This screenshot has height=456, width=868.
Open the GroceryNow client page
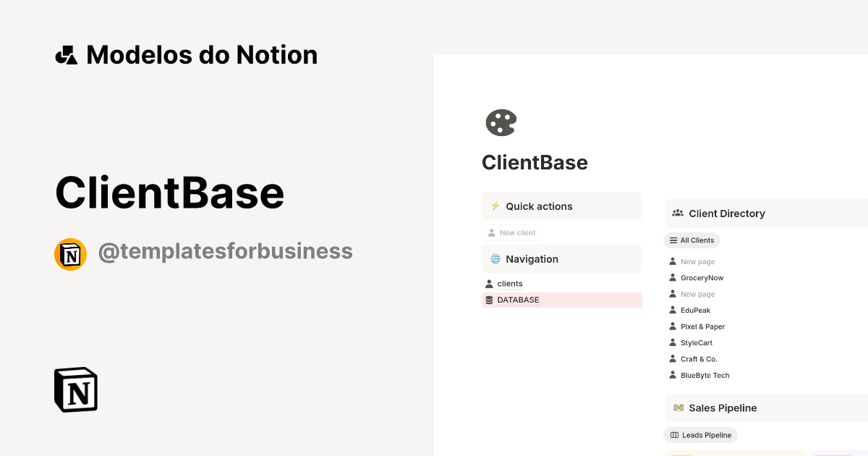[x=702, y=277]
